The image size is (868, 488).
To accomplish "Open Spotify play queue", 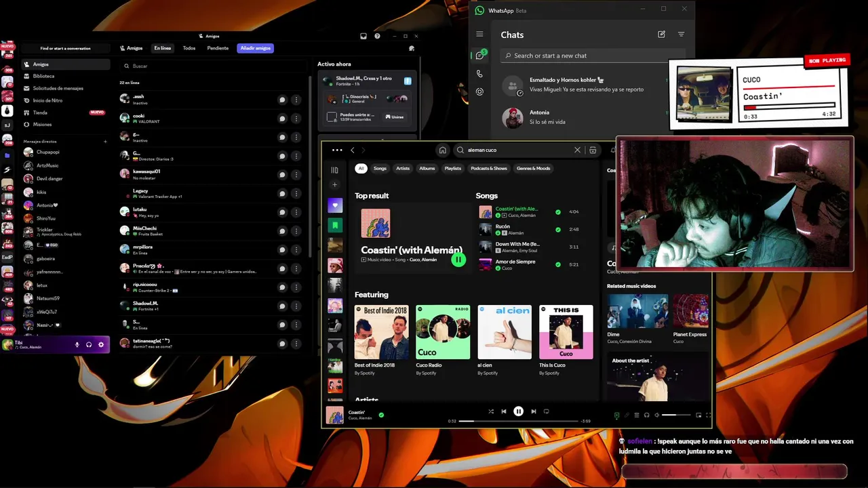I will pyautogui.click(x=636, y=415).
